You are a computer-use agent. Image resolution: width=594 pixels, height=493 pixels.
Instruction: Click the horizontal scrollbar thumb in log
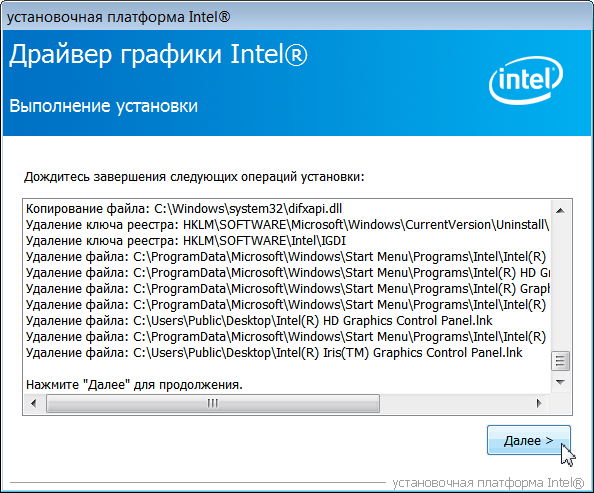click(213, 403)
